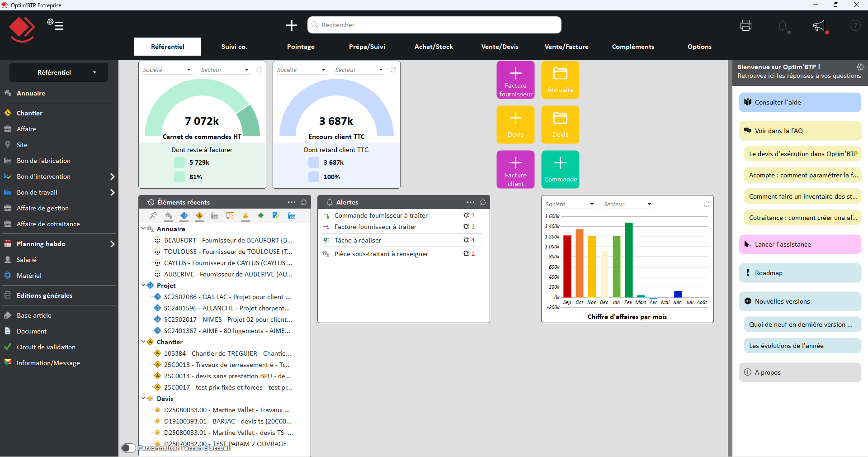Open the Facture fournisseur shortcut tile
Screen dimensions: 868x457
515,80
